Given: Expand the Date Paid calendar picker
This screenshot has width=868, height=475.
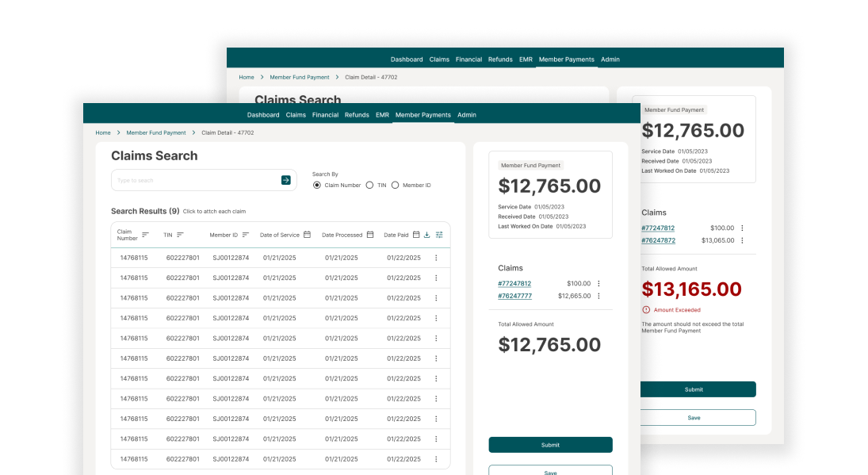Looking at the screenshot, I should 416,235.
